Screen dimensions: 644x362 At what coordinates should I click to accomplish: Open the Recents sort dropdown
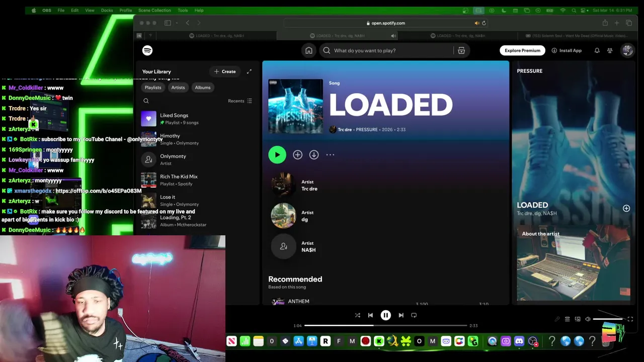[x=240, y=101]
